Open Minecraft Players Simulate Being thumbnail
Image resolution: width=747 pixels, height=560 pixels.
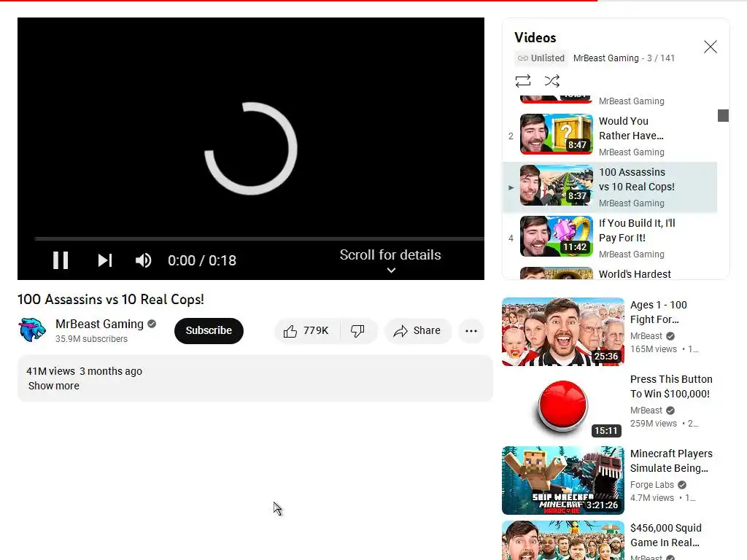562,480
